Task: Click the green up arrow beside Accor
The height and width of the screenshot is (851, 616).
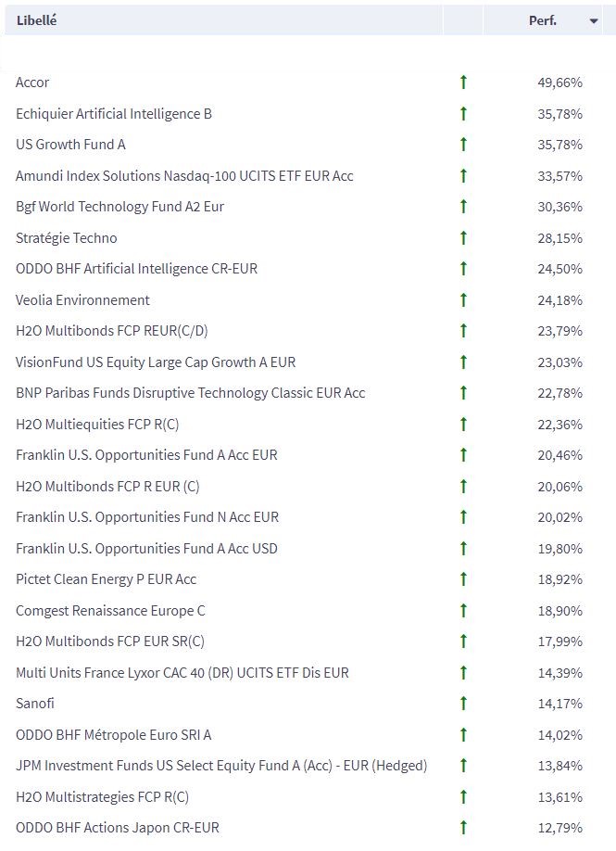Action: click(463, 83)
